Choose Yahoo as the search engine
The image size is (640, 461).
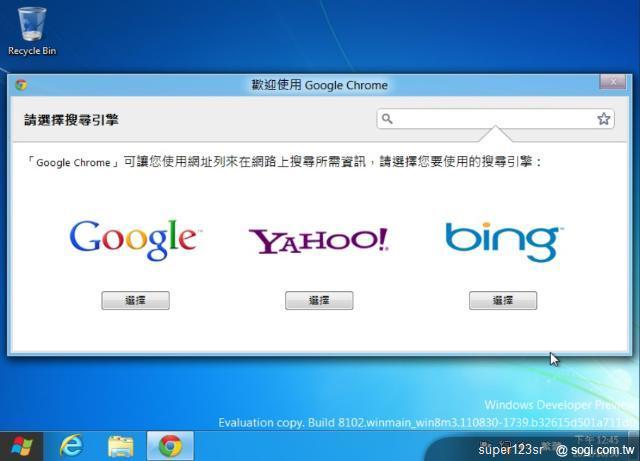click(319, 301)
